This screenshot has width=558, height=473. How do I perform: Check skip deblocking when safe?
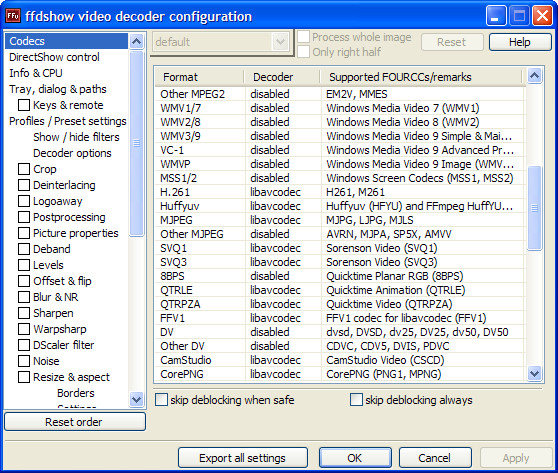click(161, 400)
